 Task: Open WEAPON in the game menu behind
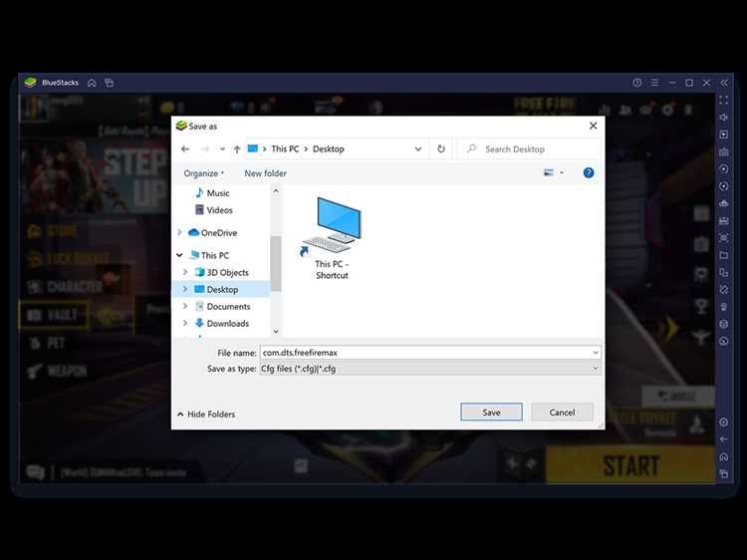click(x=57, y=372)
